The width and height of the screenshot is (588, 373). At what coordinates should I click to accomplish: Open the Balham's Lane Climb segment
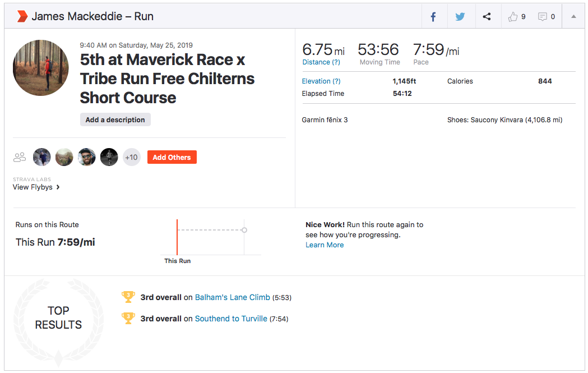point(232,297)
